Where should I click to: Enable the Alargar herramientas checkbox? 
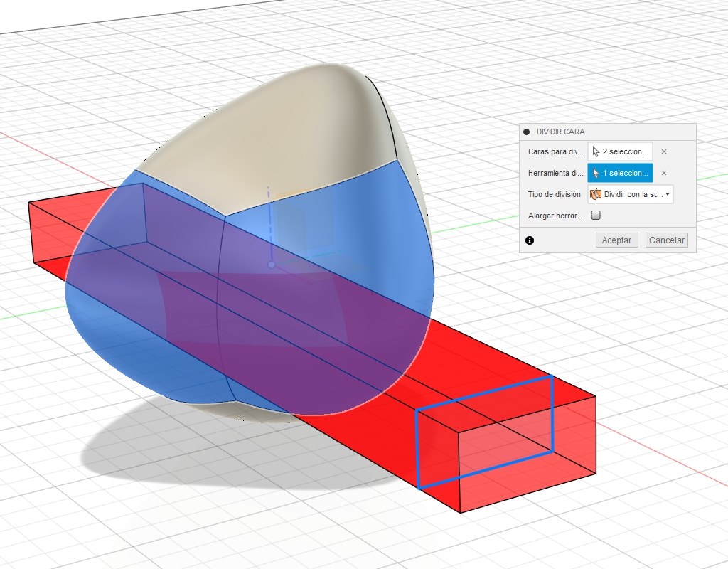point(596,215)
